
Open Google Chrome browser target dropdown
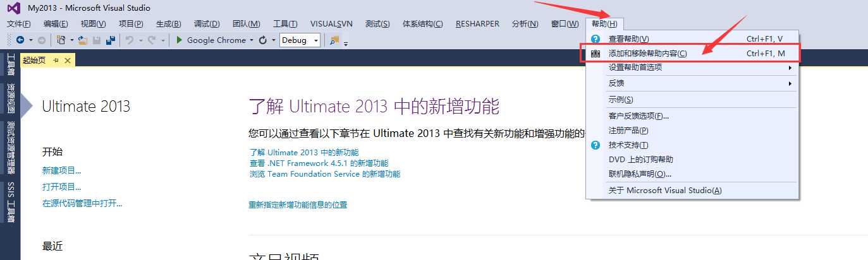click(251, 40)
